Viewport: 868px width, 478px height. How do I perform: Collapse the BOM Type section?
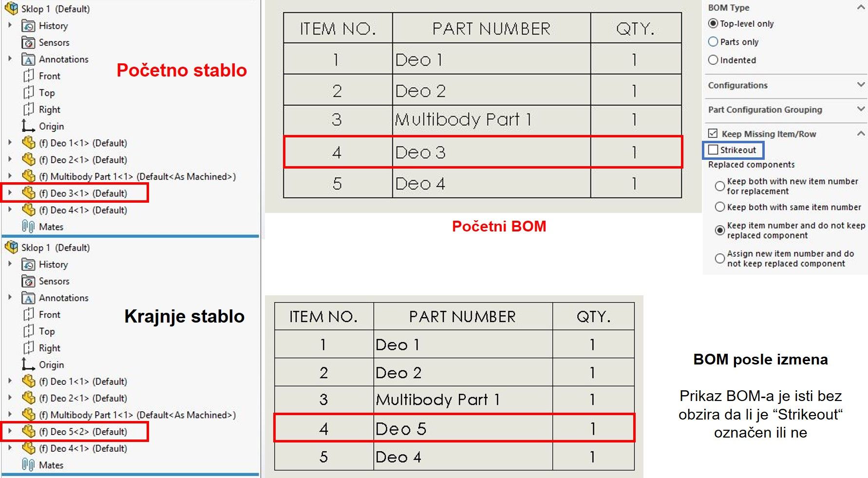[861, 7]
